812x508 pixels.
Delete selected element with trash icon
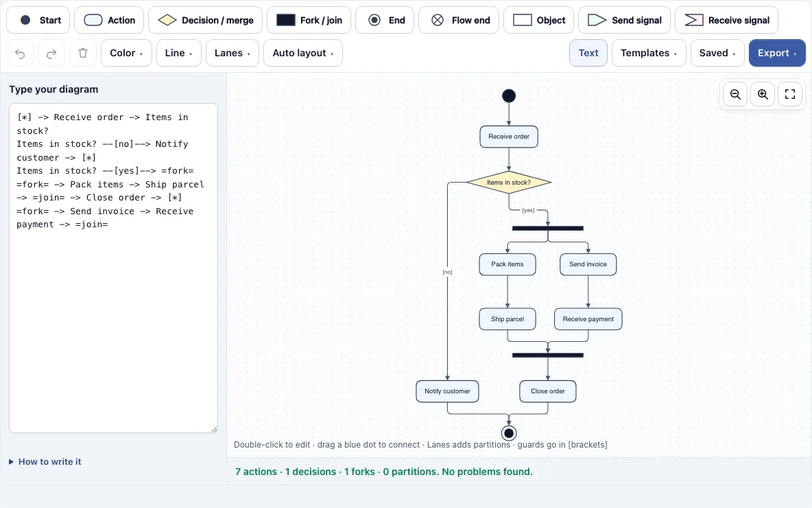(x=83, y=53)
